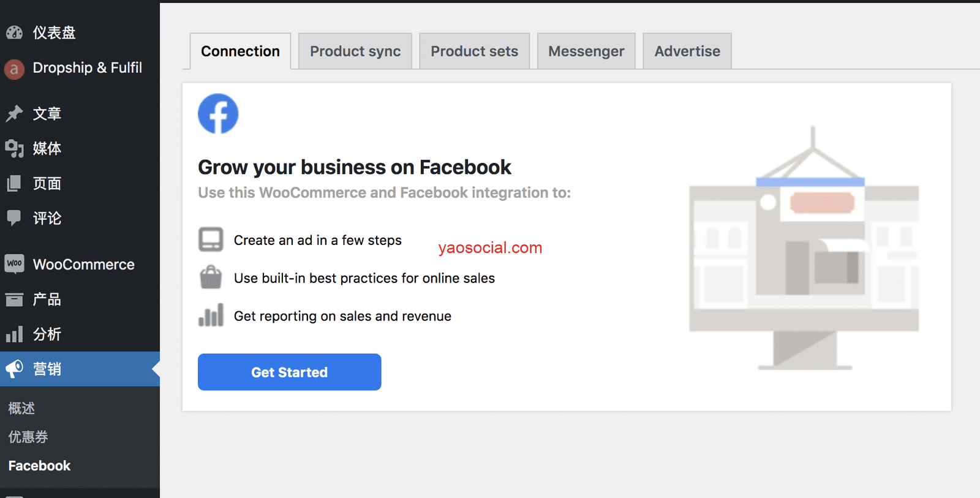Open the 概述 overview submenu link
The image size is (980, 498).
point(21,408)
